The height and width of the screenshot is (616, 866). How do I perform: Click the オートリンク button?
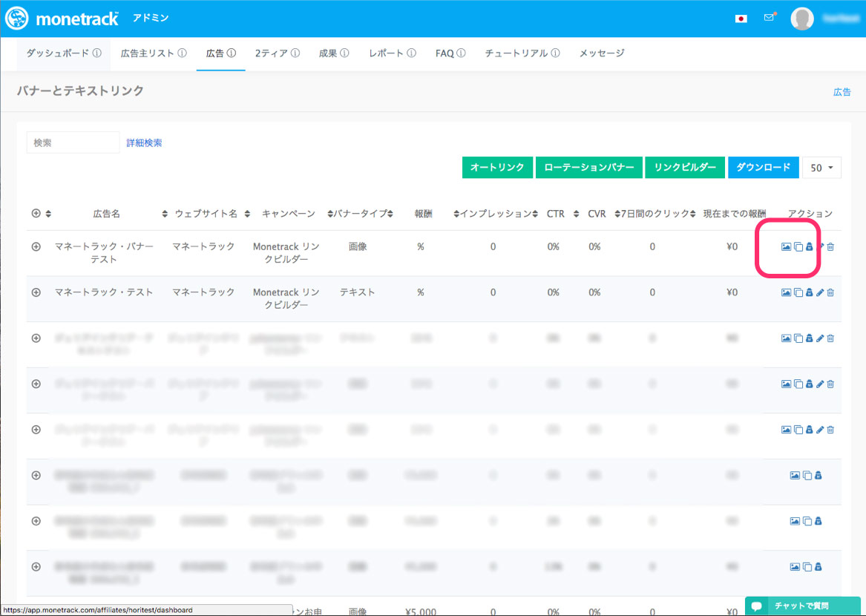click(497, 168)
